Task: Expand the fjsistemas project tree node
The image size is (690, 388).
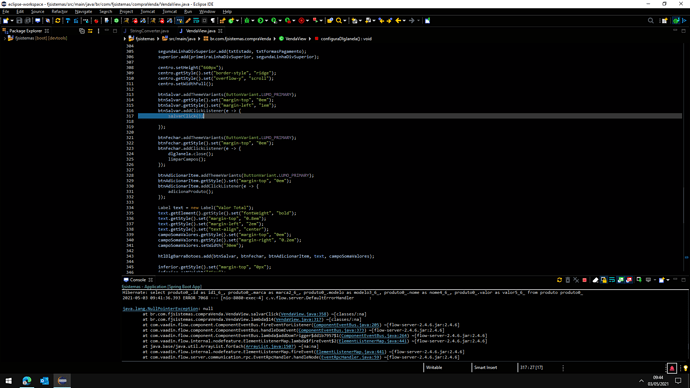Action: point(5,38)
